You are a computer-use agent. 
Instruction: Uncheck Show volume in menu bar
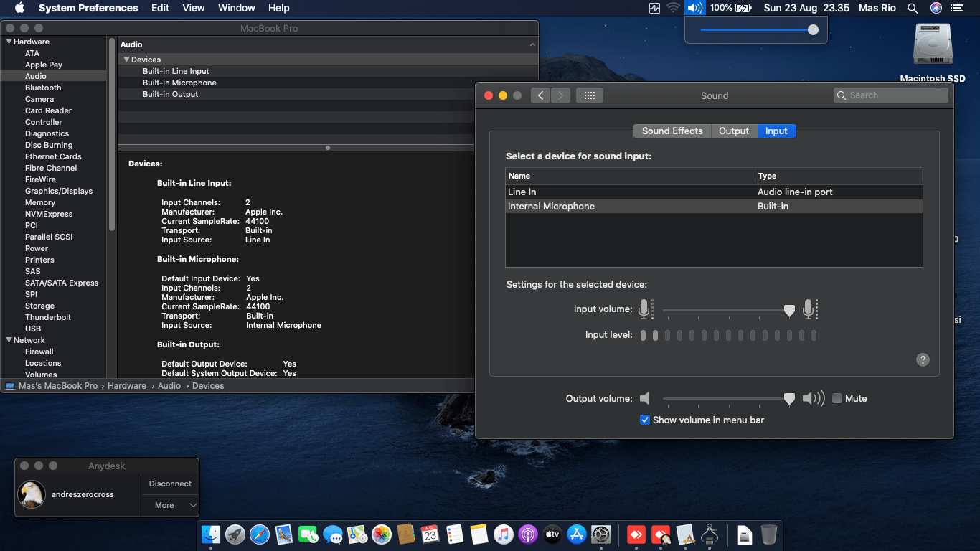coord(645,420)
